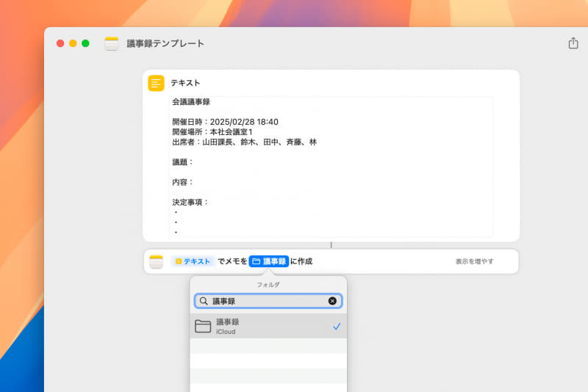Click the Notes shortcut icon beside the title
This screenshot has height=392, width=588.
tap(112, 43)
